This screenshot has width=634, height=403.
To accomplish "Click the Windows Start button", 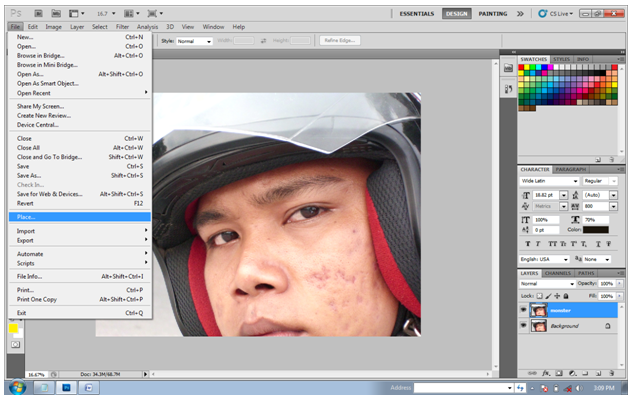I will point(17,387).
